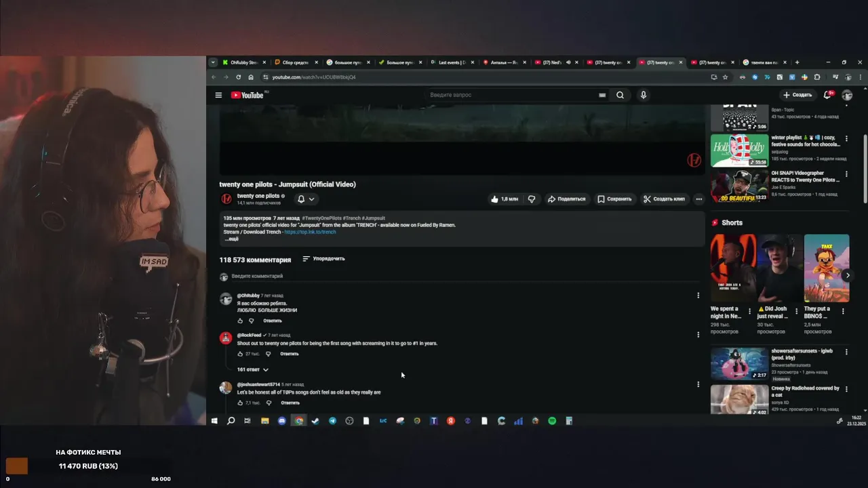This screenshot has width=868, height=488.
Task: Open options for winter playlist video
Action: click(846, 138)
